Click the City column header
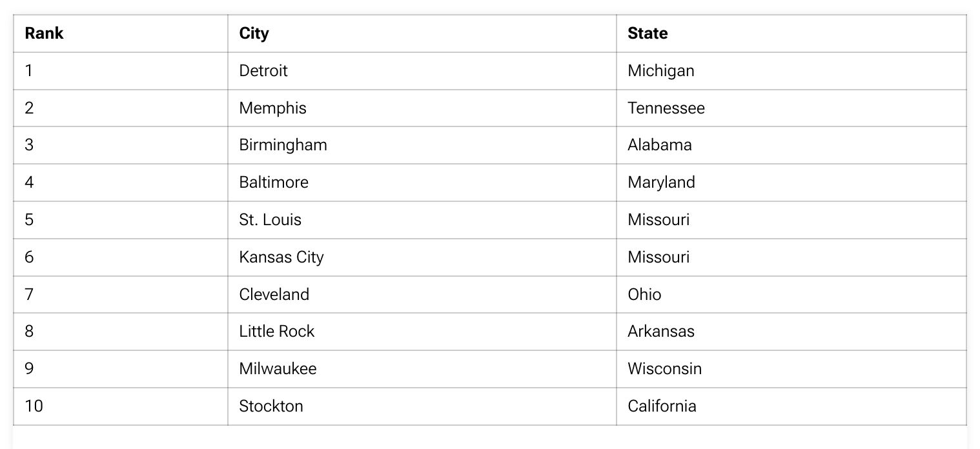This screenshot has height=449, width=980. [254, 34]
